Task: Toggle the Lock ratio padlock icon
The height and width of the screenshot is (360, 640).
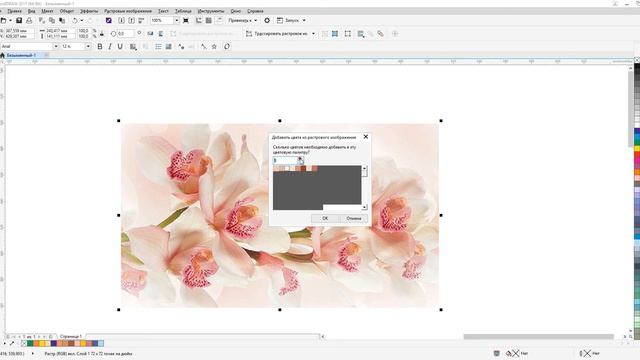Action: 102,33
